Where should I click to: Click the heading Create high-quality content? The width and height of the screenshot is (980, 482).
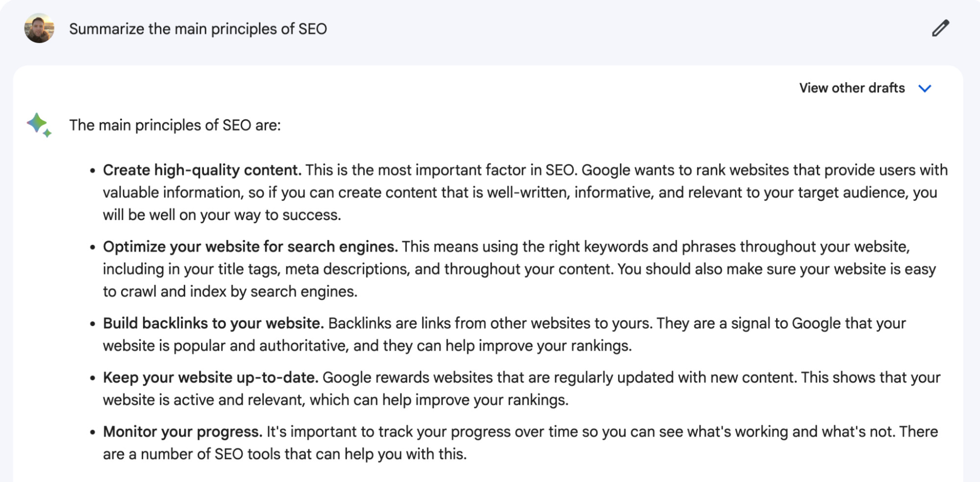pos(201,170)
